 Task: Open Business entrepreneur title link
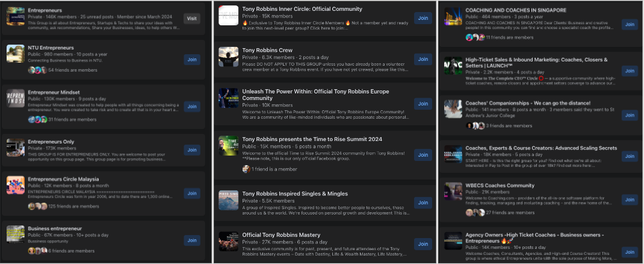coord(55,228)
